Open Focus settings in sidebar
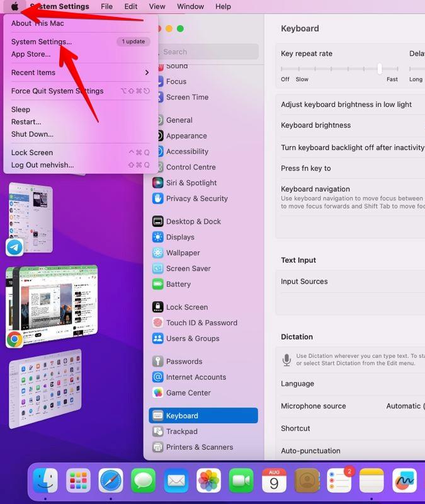The image size is (425, 504). tap(176, 81)
